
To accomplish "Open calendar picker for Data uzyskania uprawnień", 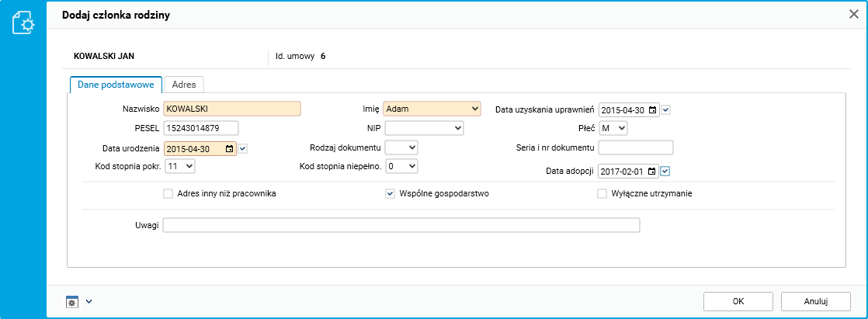I will [652, 110].
